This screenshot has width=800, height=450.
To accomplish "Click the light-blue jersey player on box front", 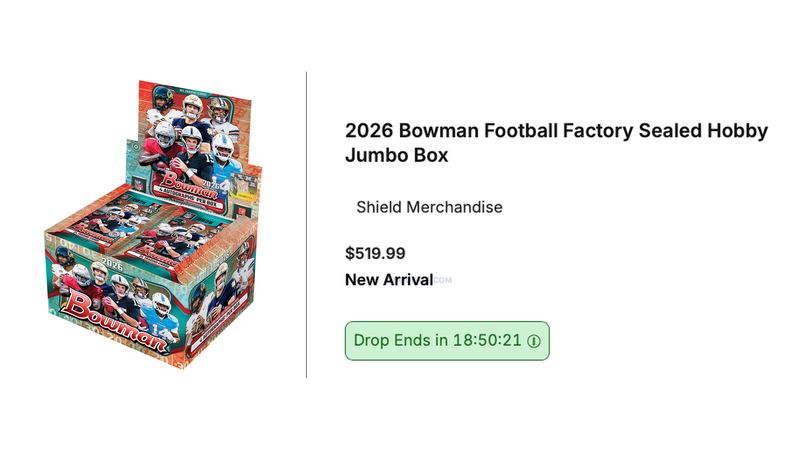I will [x=159, y=317].
